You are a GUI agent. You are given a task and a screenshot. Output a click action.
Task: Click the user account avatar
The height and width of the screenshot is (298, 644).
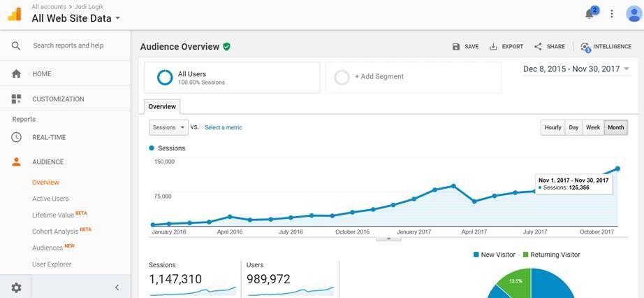(x=634, y=14)
